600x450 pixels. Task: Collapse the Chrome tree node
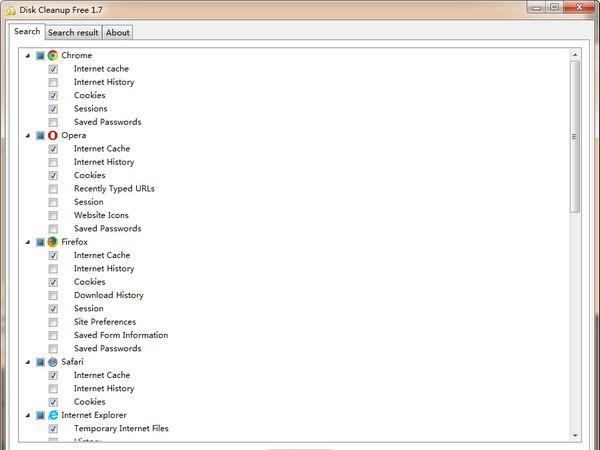pyautogui.click(x=28, y=56)
